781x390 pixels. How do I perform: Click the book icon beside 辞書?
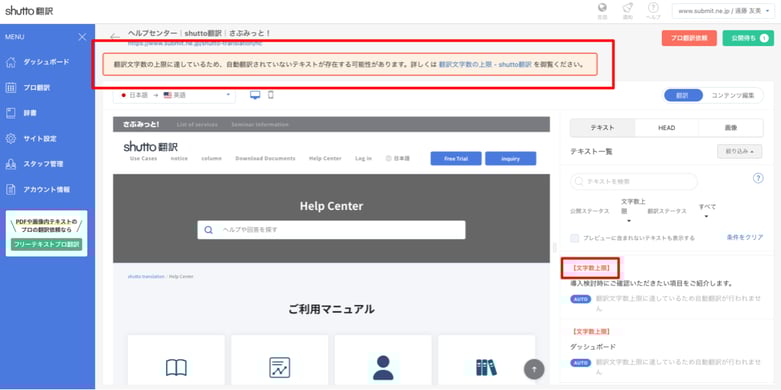[x=10, y=113]
